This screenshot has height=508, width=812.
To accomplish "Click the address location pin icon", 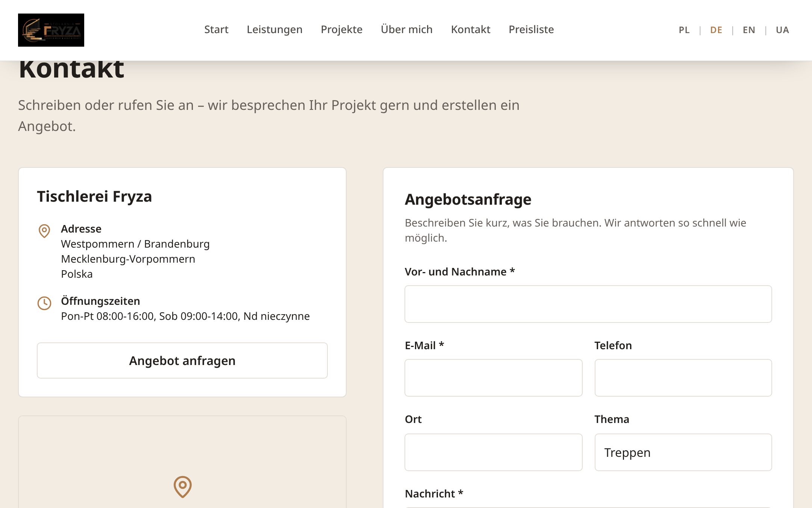I will (x=44, y=231).
